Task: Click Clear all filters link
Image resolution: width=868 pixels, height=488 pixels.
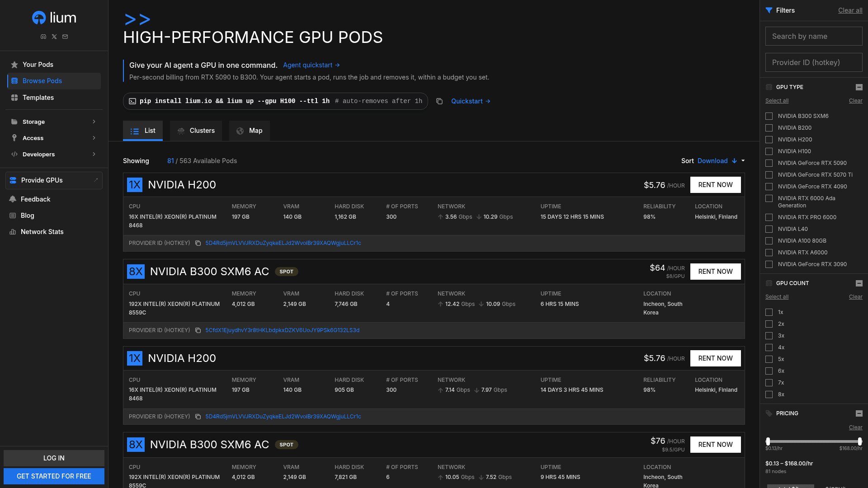Action: [x=850, y=10]
